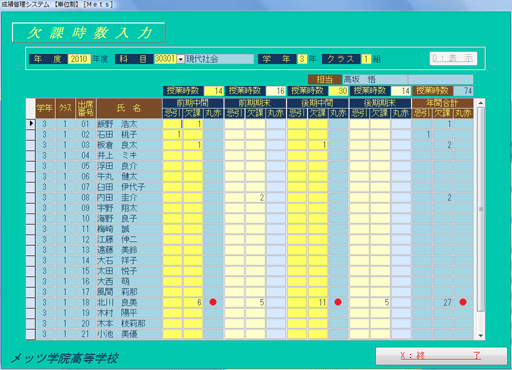
Task: Click the name 大西 萌
Action: pos(113,281)
